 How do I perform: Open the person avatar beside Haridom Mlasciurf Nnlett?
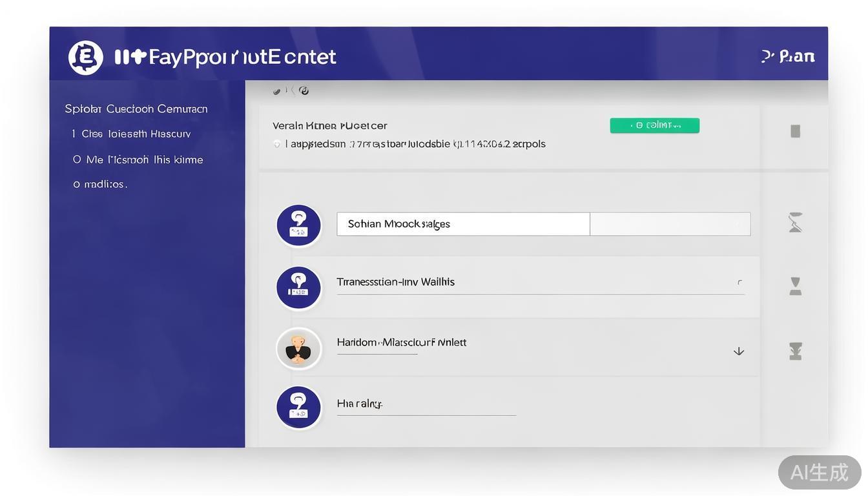click(298, 349)
